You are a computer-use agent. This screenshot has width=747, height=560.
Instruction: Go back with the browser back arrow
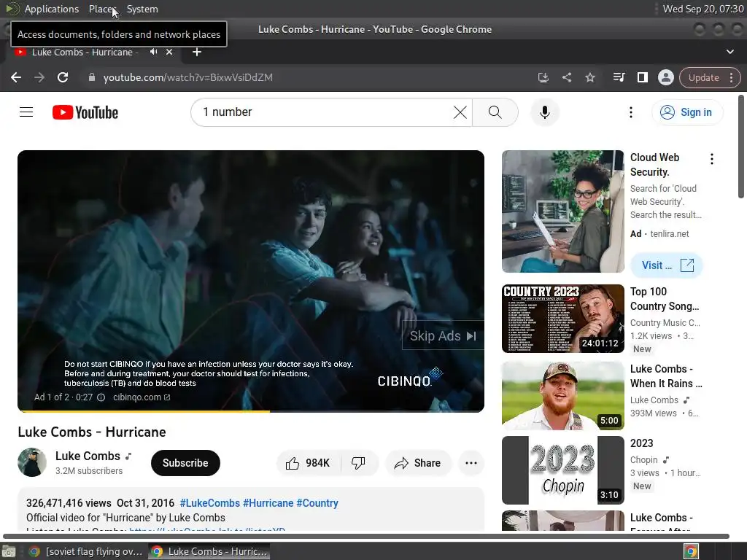click(16, 77)
